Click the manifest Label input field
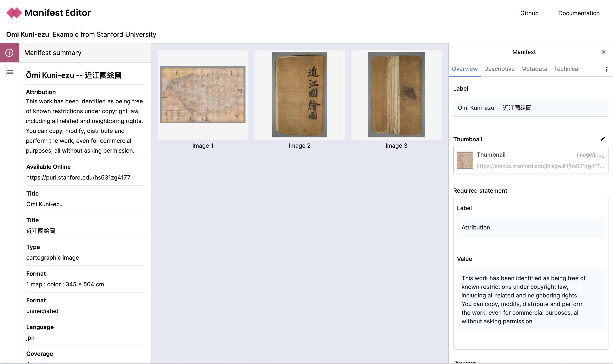This screenshot has width=613, height=364. coord(530,108)
